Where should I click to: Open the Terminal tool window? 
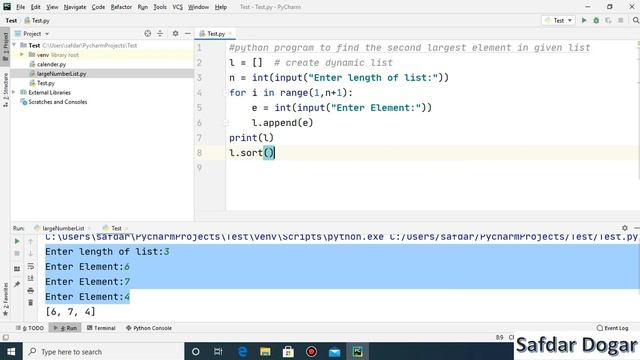click(101, 328)
